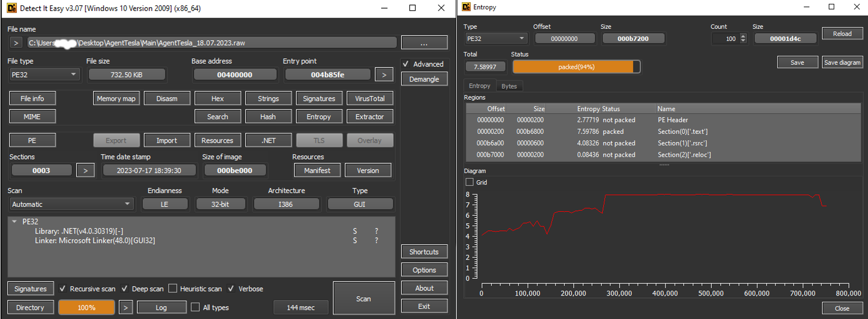Open the browse file ellipsis button
The image size is (868, 319).
pyautogui.click(x=424, y=43)
